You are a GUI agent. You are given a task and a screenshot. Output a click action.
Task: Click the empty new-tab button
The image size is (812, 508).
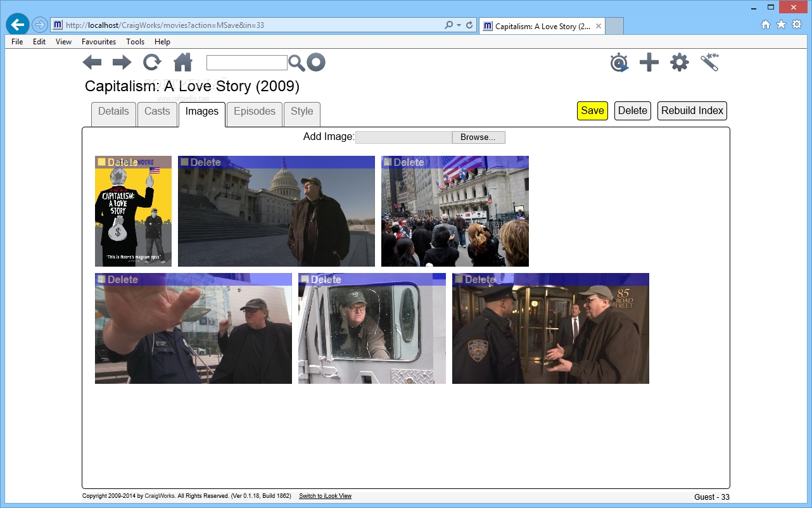[x=614, y=26]
